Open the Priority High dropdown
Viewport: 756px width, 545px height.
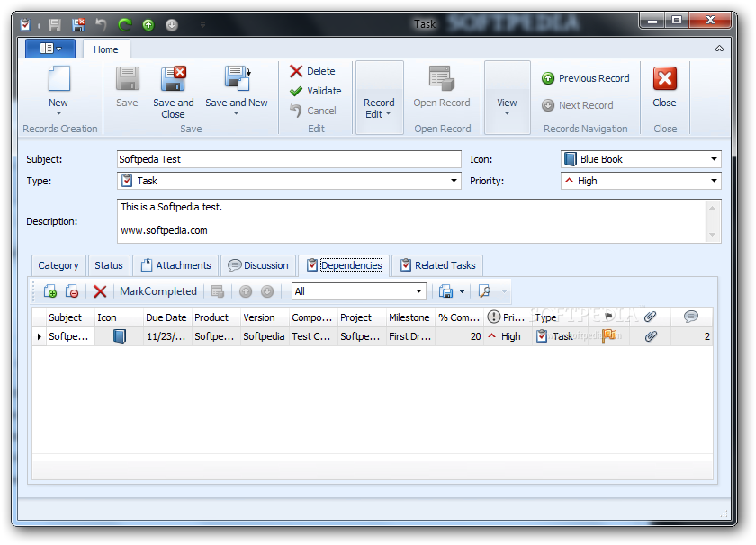click(714, 181)
